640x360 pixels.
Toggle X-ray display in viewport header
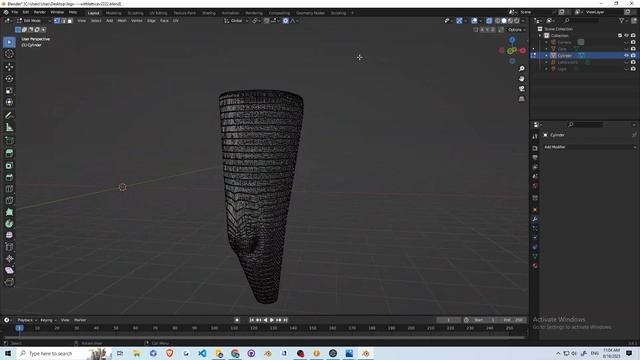point(489,20)
